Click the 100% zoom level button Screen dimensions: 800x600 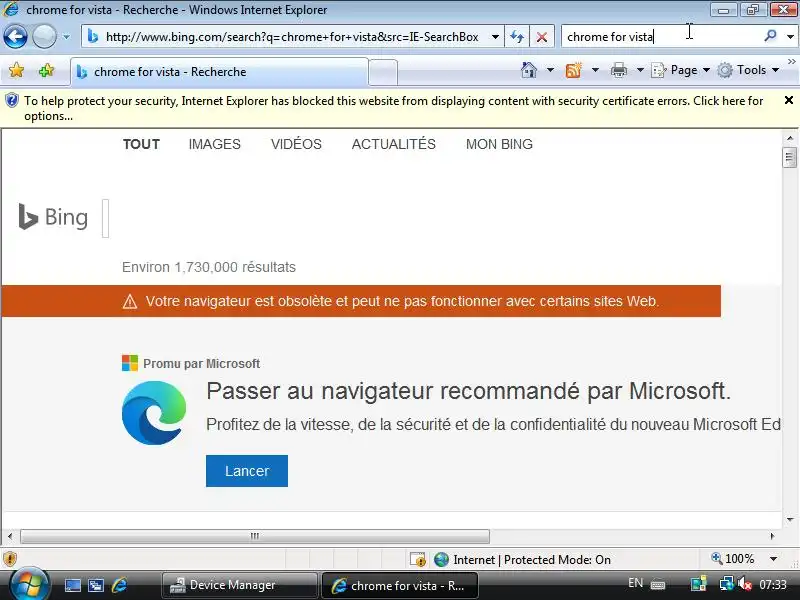click(x=733, y=559)
